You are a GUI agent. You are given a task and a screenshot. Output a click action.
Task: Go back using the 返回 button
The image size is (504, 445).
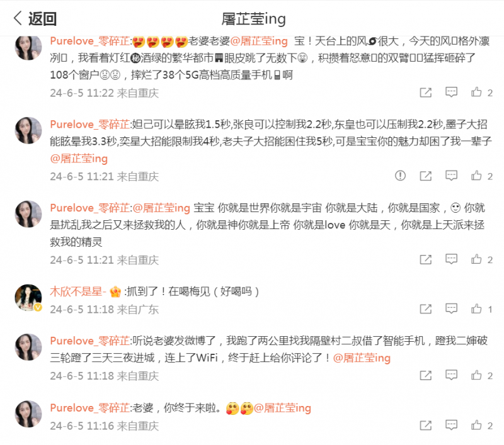point(35,18)
